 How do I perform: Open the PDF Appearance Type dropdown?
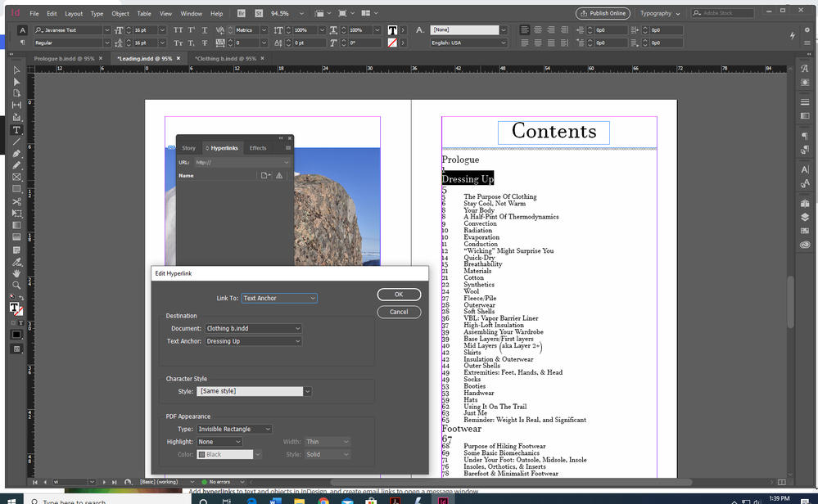point(234,429)
